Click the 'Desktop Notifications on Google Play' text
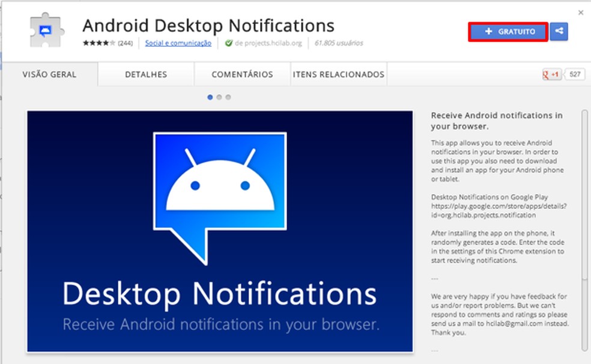This screenshot has height=364, width=591. click(x=489, y=197)
